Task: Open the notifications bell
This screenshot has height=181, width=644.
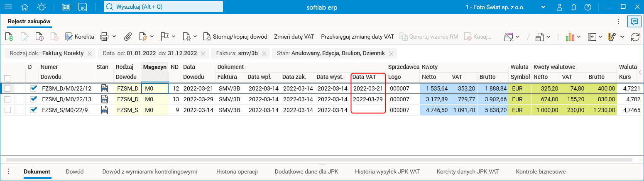Action: 574,7
